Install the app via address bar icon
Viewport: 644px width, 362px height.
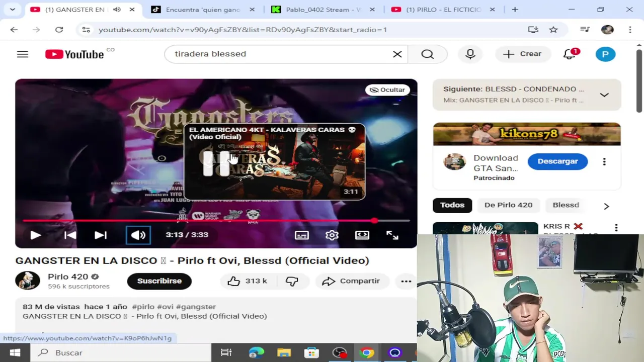click(533, 30)
